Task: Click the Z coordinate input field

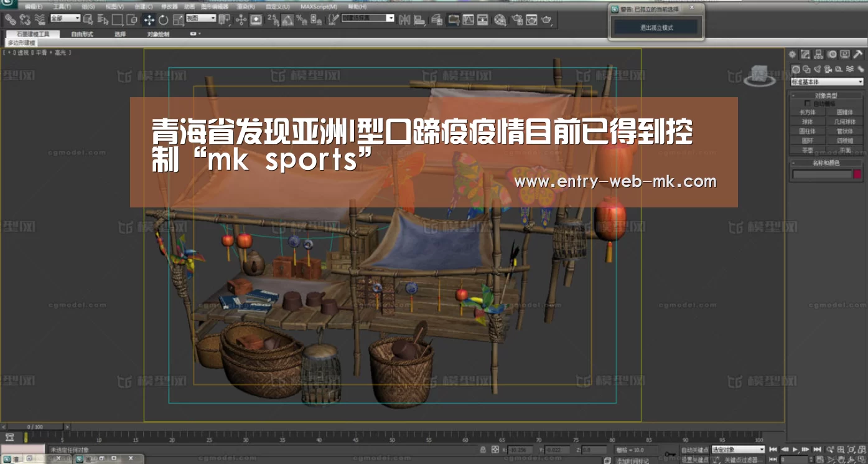Action: tap(595, 450)
